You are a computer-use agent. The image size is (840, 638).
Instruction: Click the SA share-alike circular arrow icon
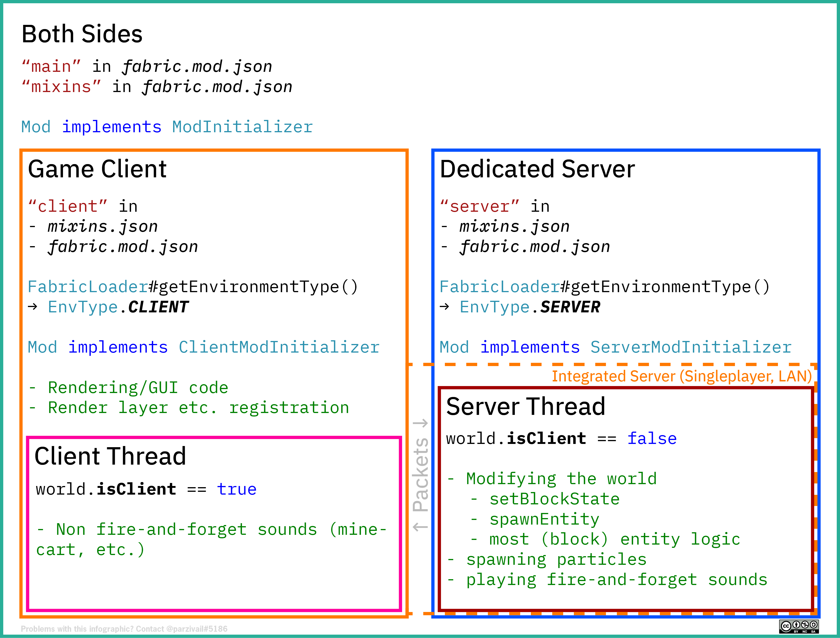tap(814, 625)
